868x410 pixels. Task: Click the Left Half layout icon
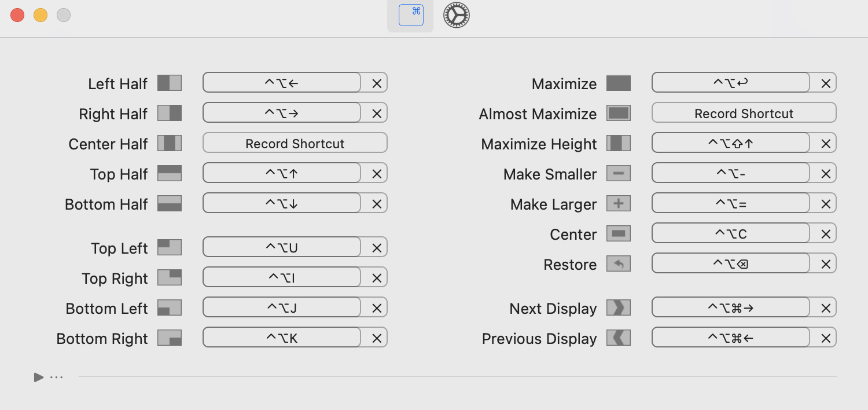click(170, 83)
